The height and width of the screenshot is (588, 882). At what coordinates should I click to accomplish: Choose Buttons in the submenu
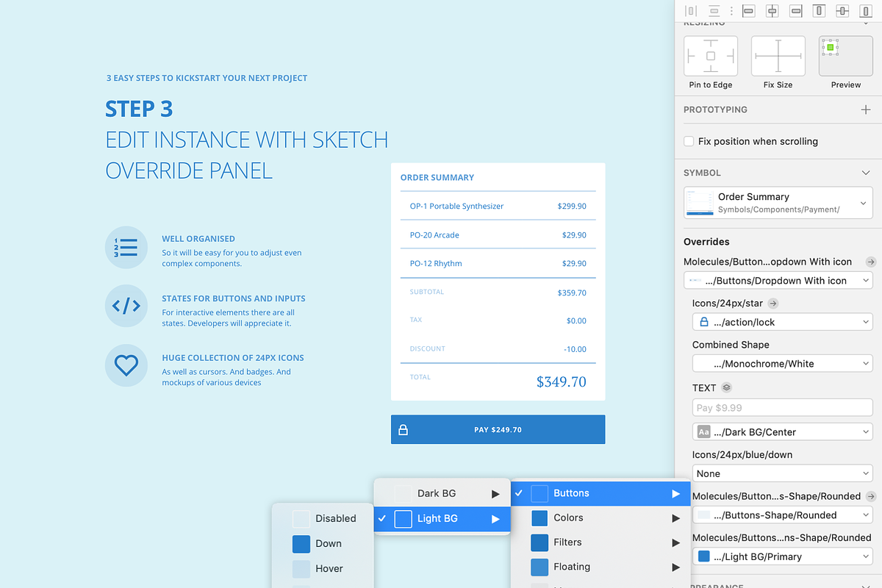[x=600, y=493]
